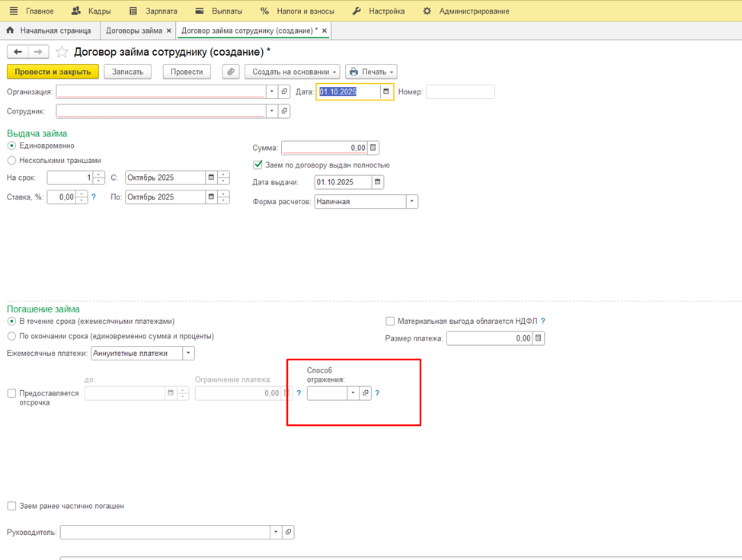
Task: Enable Материальная выгода облагается НДФЛ checkbox
Action: (x=390, y=322)
